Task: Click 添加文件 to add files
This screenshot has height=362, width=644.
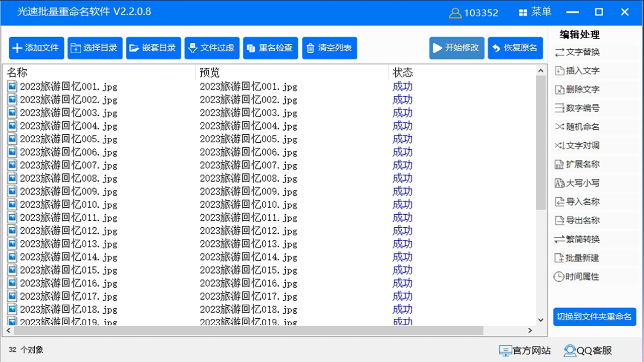Action: [x=36, y=48]
